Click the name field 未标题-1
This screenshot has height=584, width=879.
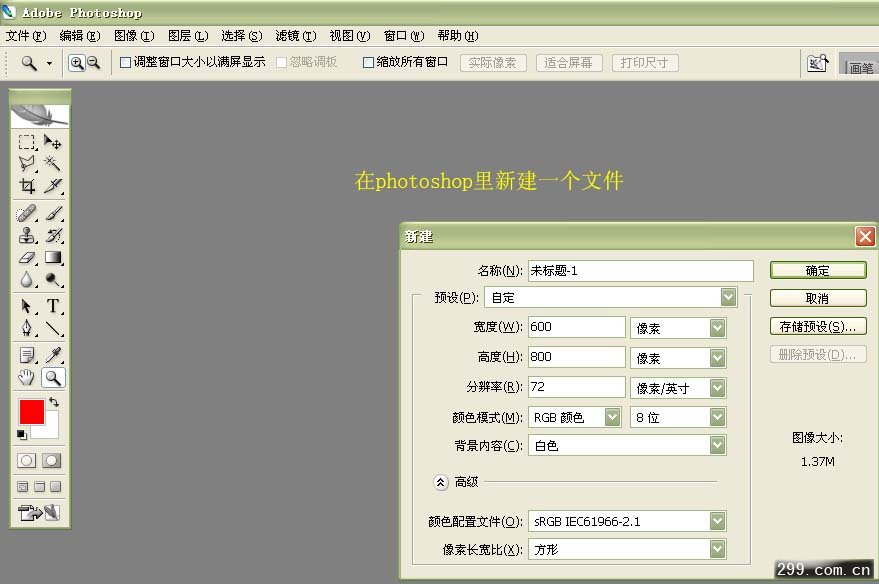[640, 271]
